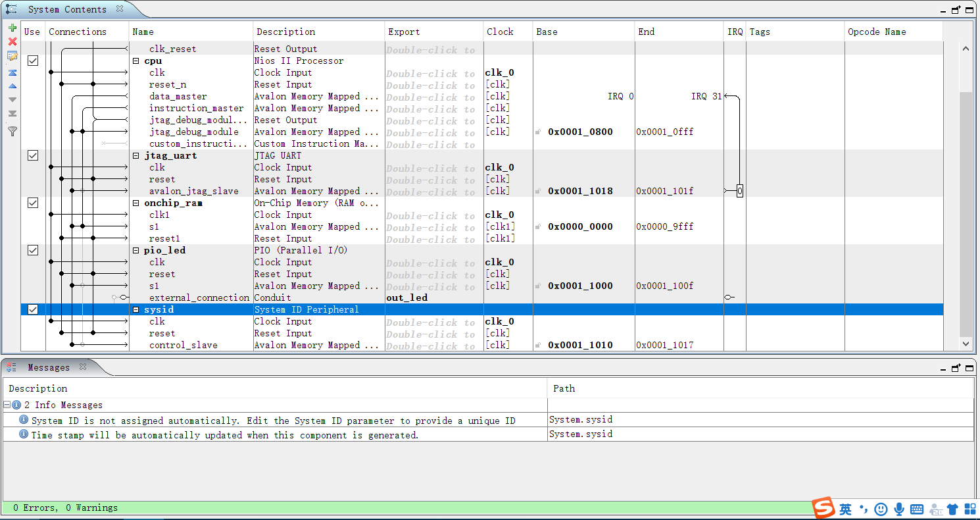Click the red X remove component icon

pos(12,41)
